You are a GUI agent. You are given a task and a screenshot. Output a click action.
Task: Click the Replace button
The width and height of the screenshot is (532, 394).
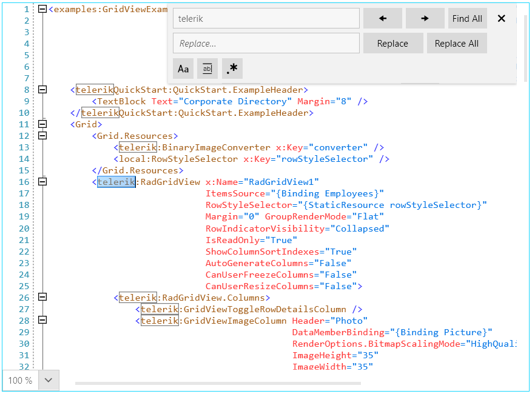tap(392, 43)
